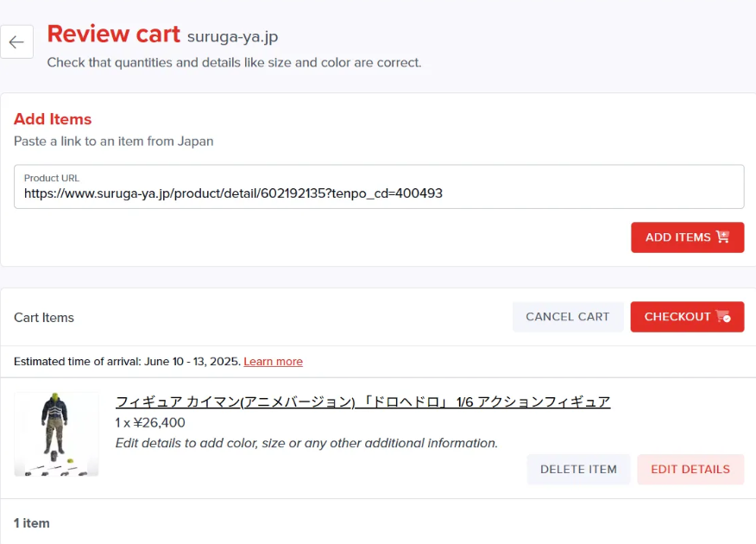Proceed with the CHECKOUT button
Image resolution: width=756 pixels, height=544 pixels.
[x=687, y=317]
